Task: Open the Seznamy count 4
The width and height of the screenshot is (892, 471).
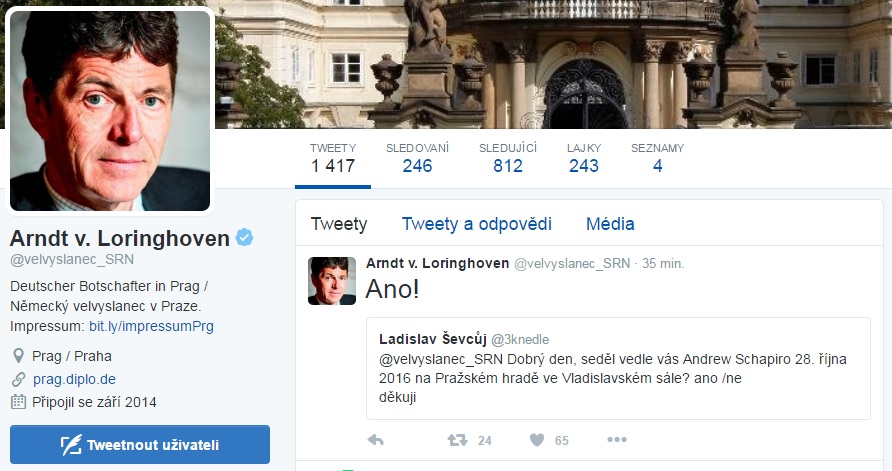Action: coord(657,158)
